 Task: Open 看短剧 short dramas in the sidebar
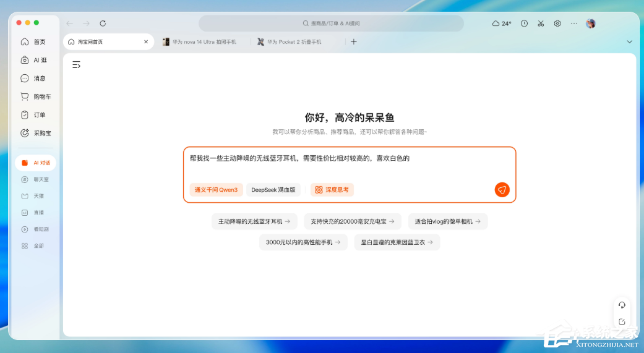35,229
